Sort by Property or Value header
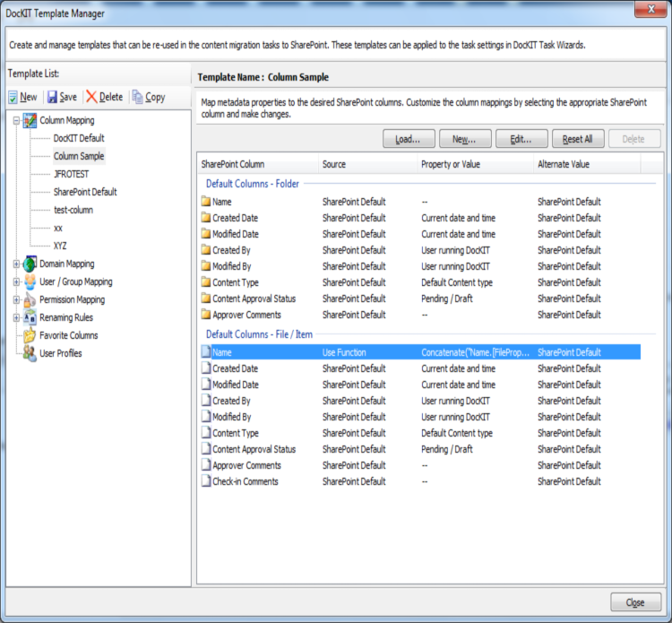The width and height of the screenshot is (672, 623). tap(476, 164)
